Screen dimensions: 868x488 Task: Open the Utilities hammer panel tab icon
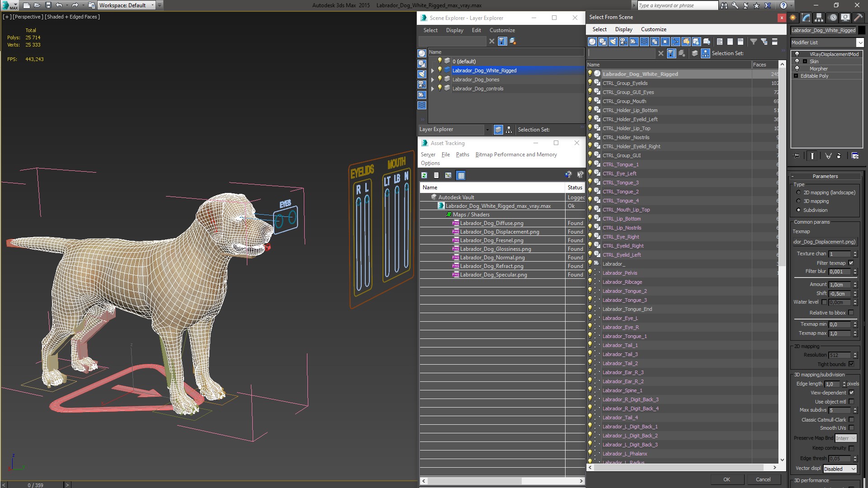858,18
